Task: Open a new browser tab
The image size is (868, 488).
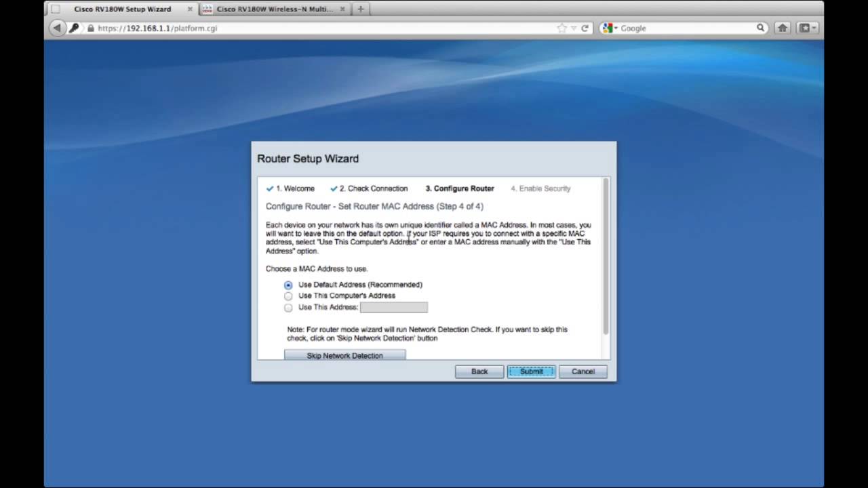Action: [360, 9]
